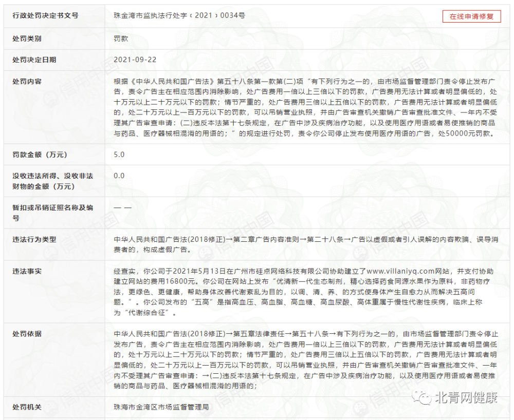Viewport: 514px width, 420px height.
Task: Click the authority name 珠海市金湾区市场监督管理局
Action: (161, 407)
